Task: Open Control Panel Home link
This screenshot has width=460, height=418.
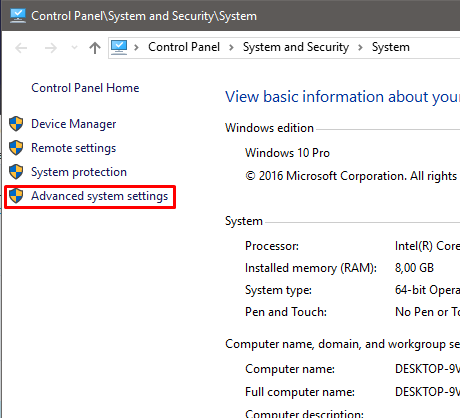Action: pyautogui.click(x=85, y=88)
